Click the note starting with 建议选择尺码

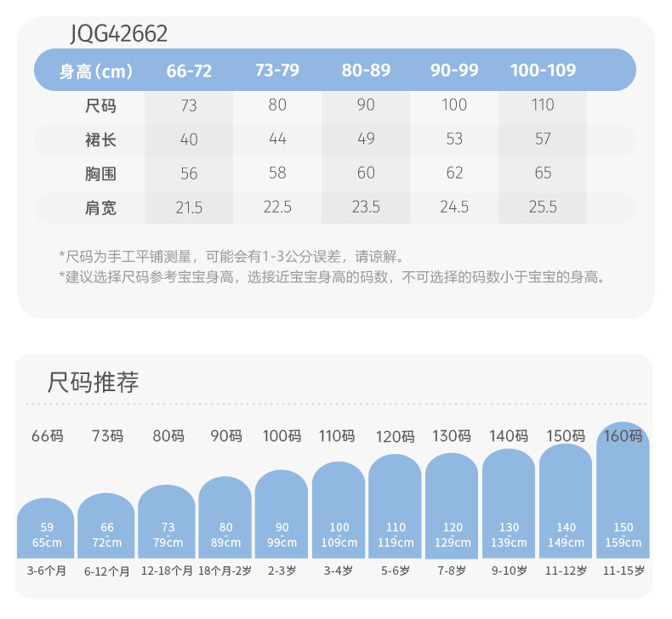[332, 277]
